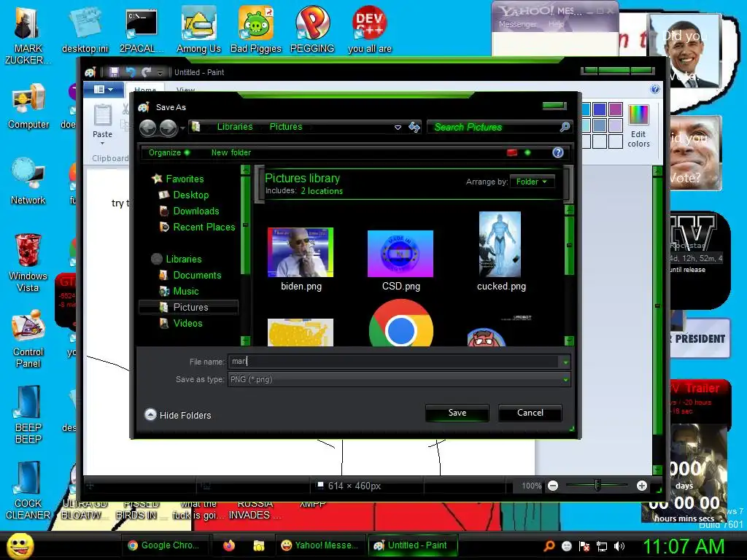The width and height of the screenshot is (747, 560).
Task: Open the Save as type dropdown
Action: pos(399,379)
